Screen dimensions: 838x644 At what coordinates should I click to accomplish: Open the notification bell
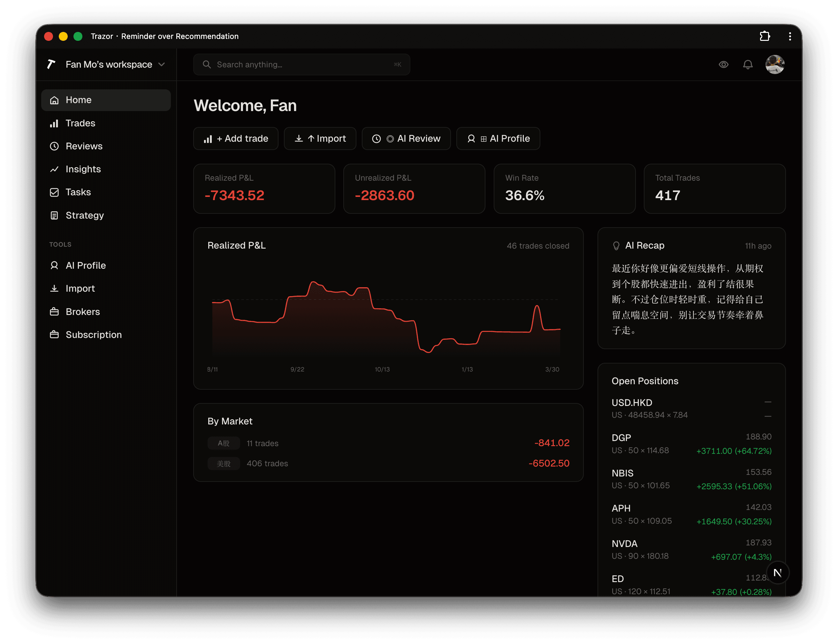748,64
